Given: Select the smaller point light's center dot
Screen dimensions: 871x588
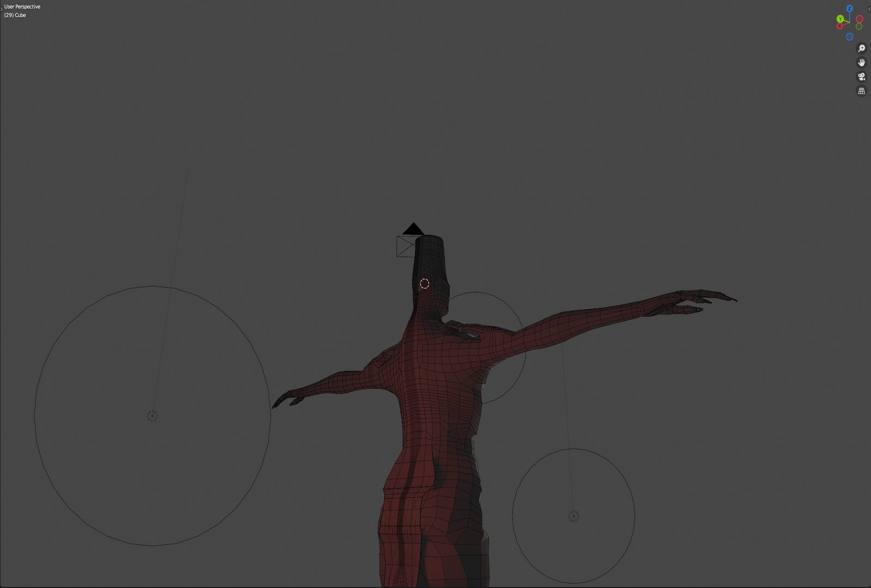Looking at the screenshot, I should pos(573,516).
